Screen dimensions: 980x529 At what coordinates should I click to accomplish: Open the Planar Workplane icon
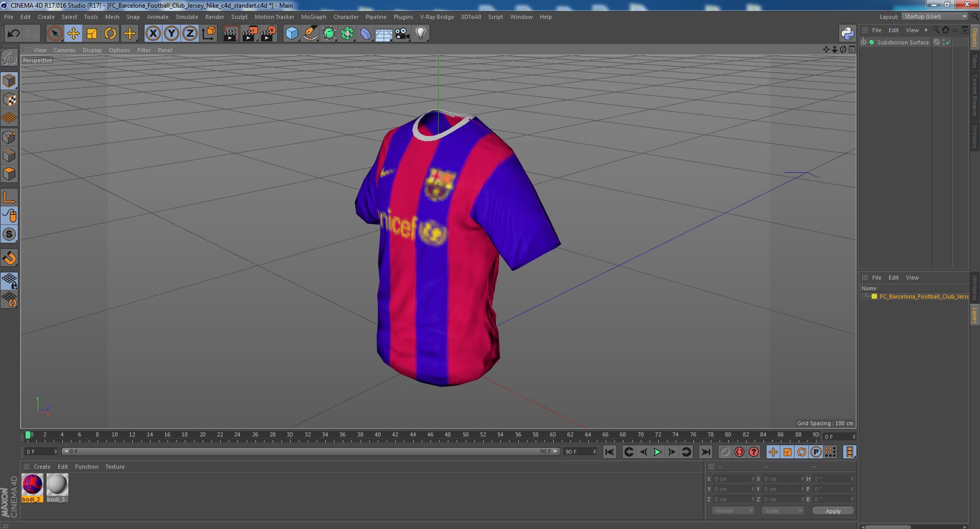click(x=9, y=300)
